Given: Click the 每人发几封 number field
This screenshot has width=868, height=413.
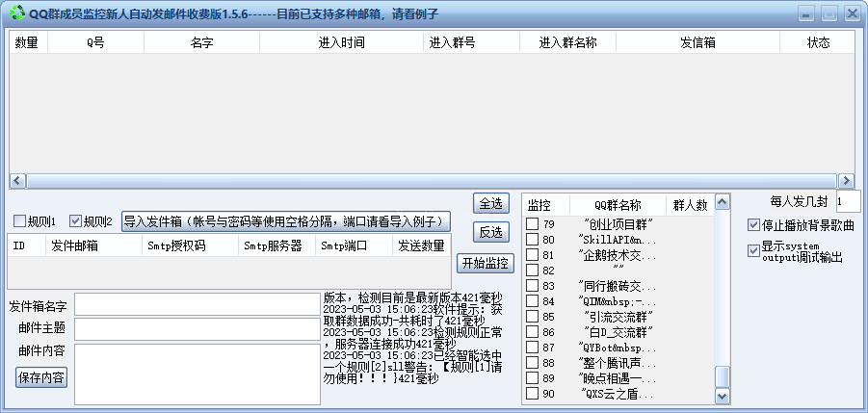Looking at the screenshot, I should [848, 201].
